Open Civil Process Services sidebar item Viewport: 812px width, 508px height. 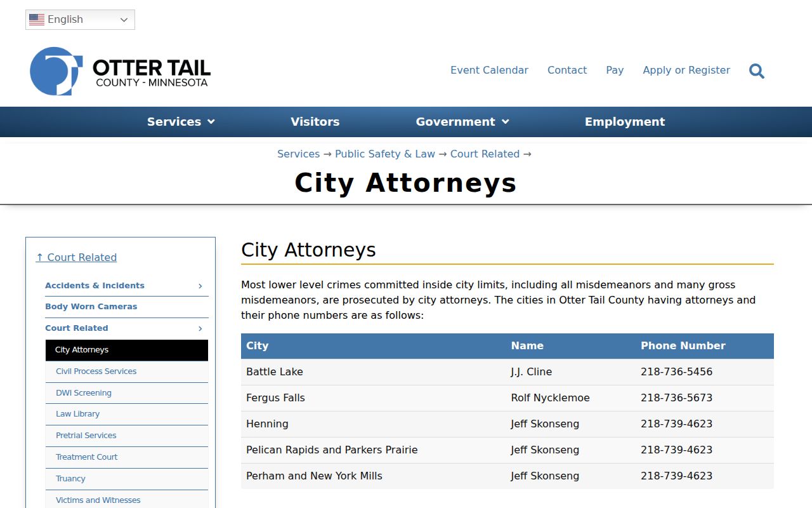pos(127,371)
